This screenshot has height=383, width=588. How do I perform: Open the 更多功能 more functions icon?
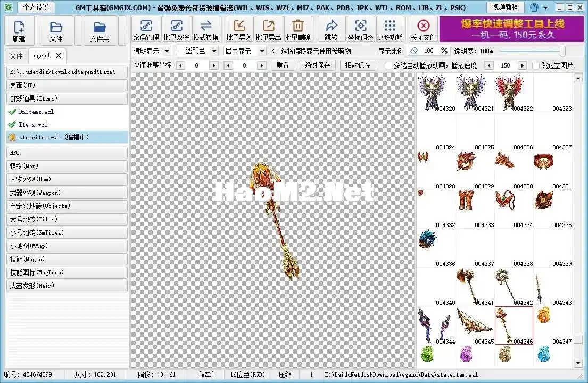point(390,30)
